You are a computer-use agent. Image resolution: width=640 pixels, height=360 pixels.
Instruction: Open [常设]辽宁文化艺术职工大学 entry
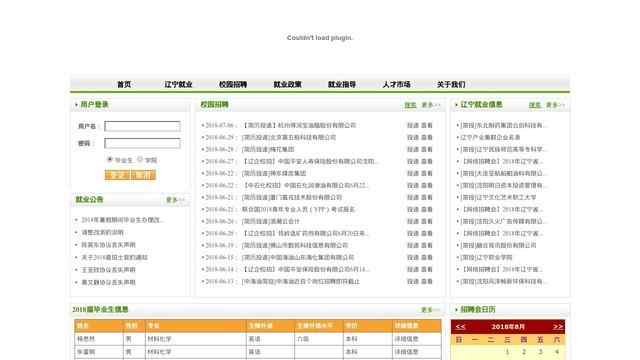pyautogui.click(x=498, y=198)
